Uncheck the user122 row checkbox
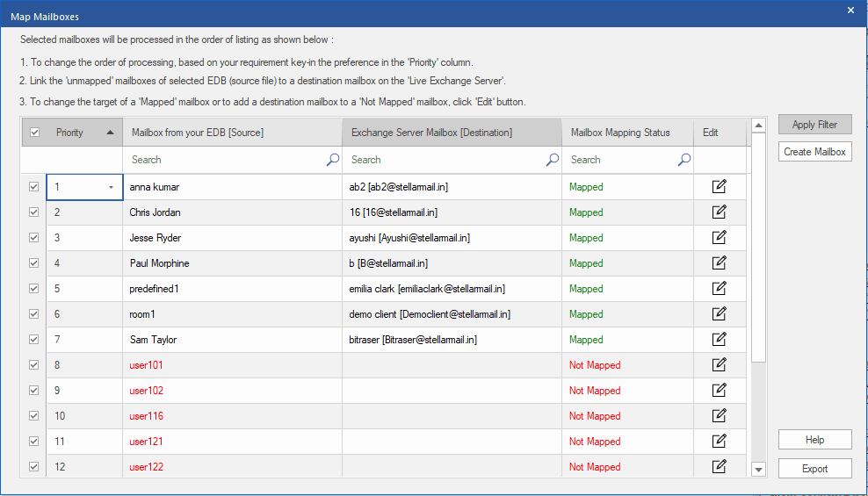Screen dimensions: 868x496 tap(33, 467)
